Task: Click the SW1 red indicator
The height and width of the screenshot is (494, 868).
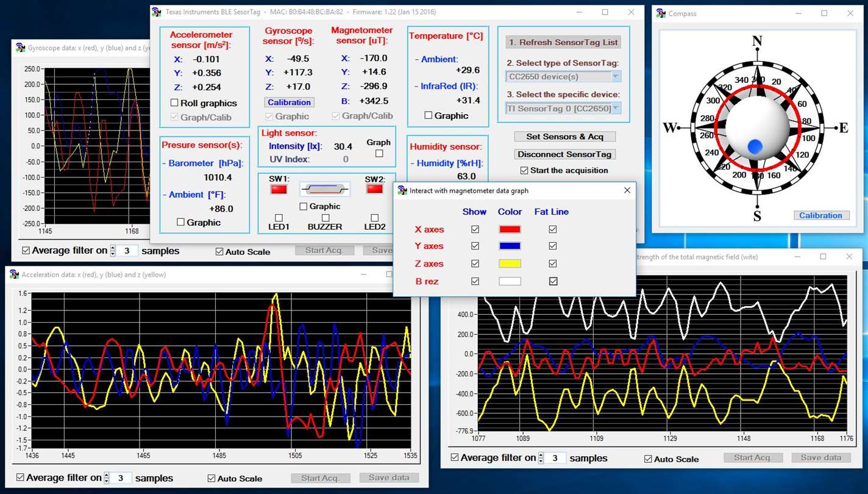Action: coord(279,190)
